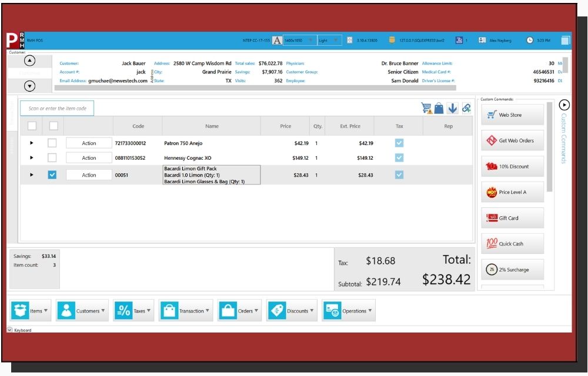Click the item code input field
The width and height of the screenshot is (588, 376).
point(57,108)
